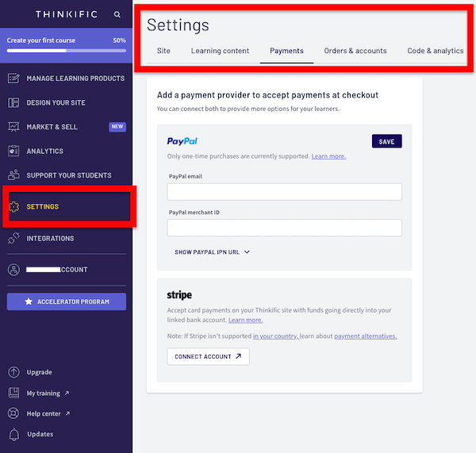Viewport: 476px width, 453px height.
Task: Go to the Code & analytics tab
Action: pos(436,51)
